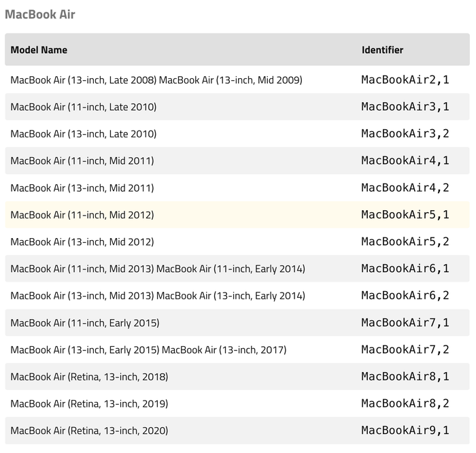Select MacBook Air (11-inch, Mid 2011) row

(237, 161)
